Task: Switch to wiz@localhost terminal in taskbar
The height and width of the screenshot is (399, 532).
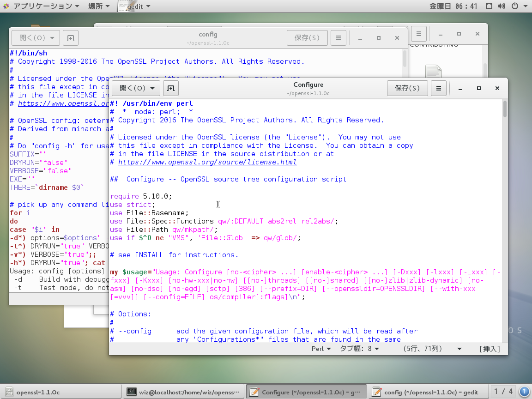Action: pos(183,392)
